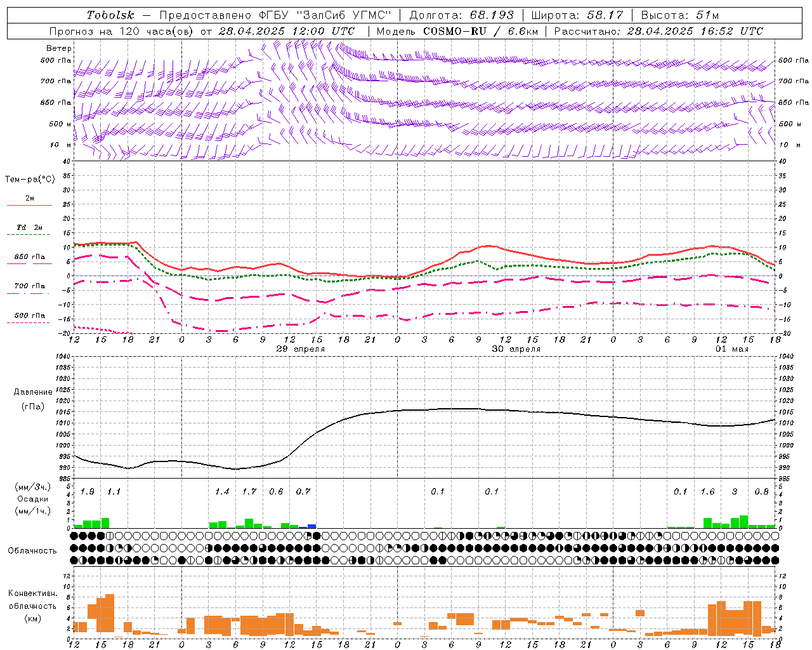The height and width of the screenshot is (650, 812).
Task: Select 'Прогноз на 120 часа(ов)' forecast period text
Action: (x=121, y=31)
